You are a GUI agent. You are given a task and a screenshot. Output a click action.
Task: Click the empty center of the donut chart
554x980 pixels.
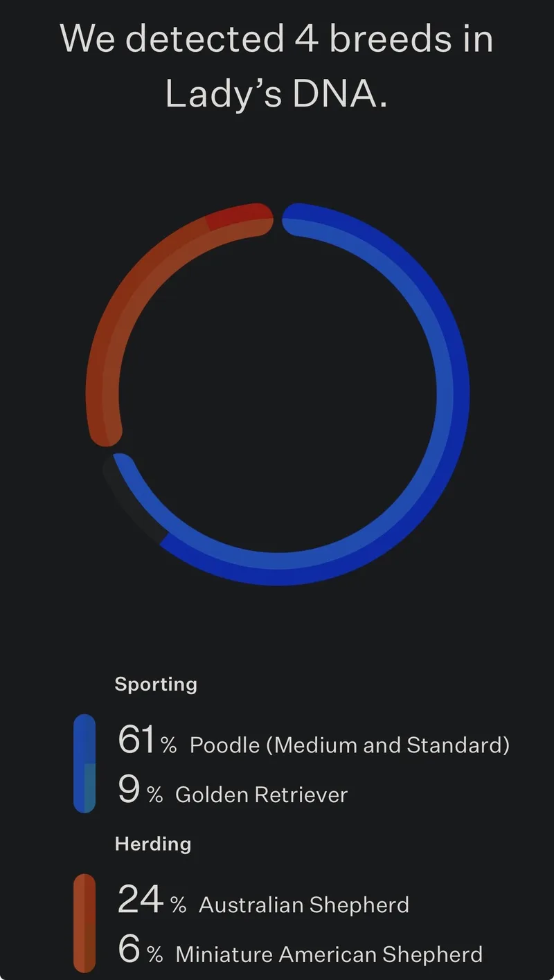point(277,394)
